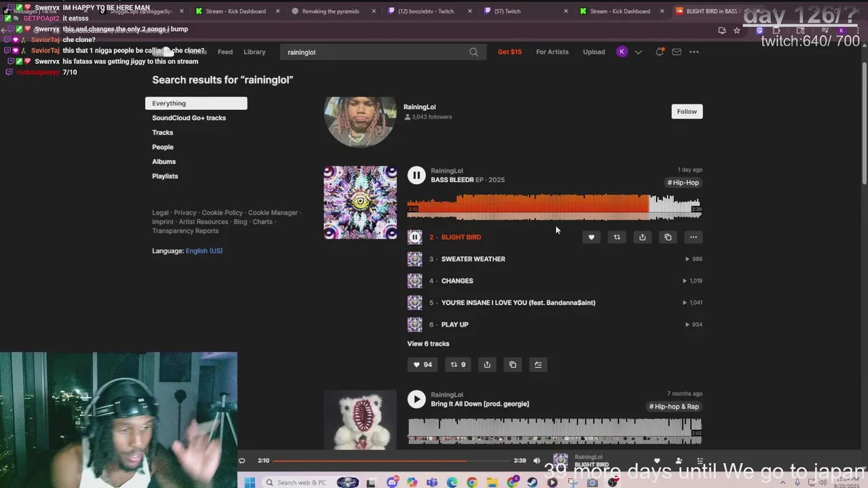Open the header more options menu

coord(694,52)
